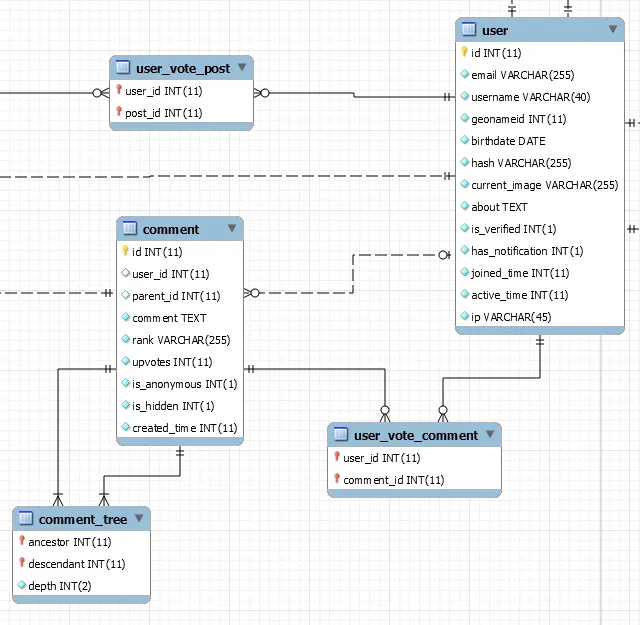Select 'comment TEXT' column
This screenshot has height=625, width=640.
(169, 318)
